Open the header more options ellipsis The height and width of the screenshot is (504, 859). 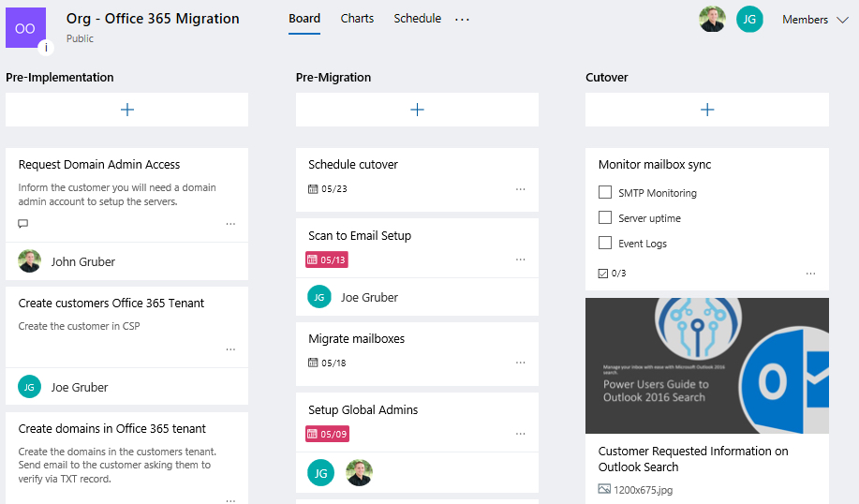462,19
